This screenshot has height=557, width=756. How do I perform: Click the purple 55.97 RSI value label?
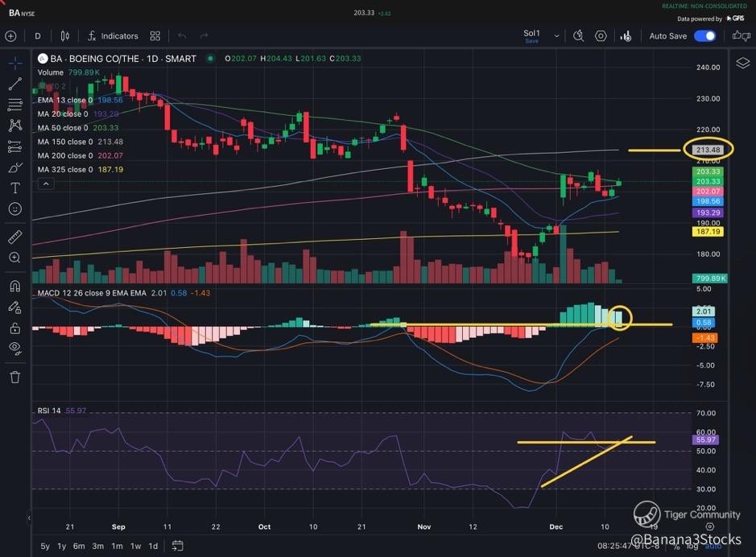[706, 440]
